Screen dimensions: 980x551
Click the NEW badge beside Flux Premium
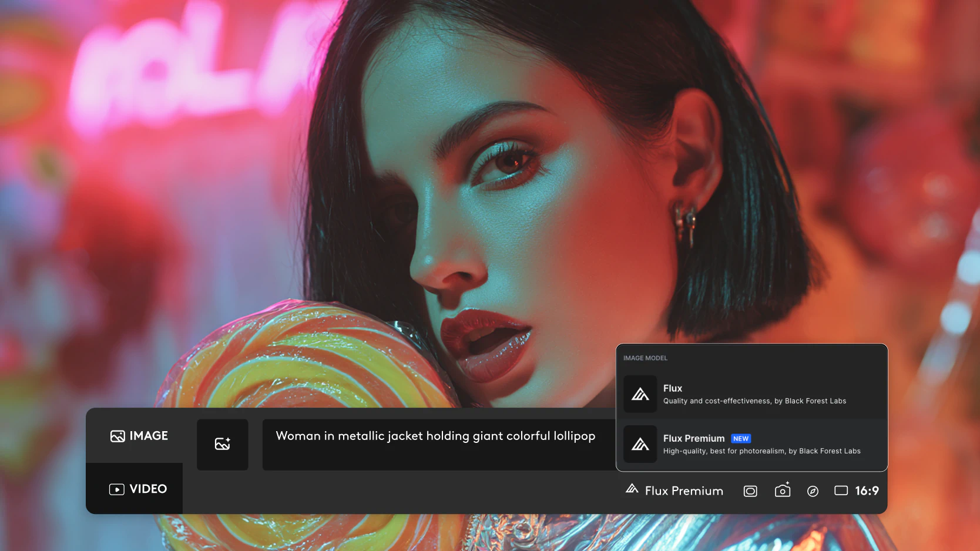click(741, 439)
